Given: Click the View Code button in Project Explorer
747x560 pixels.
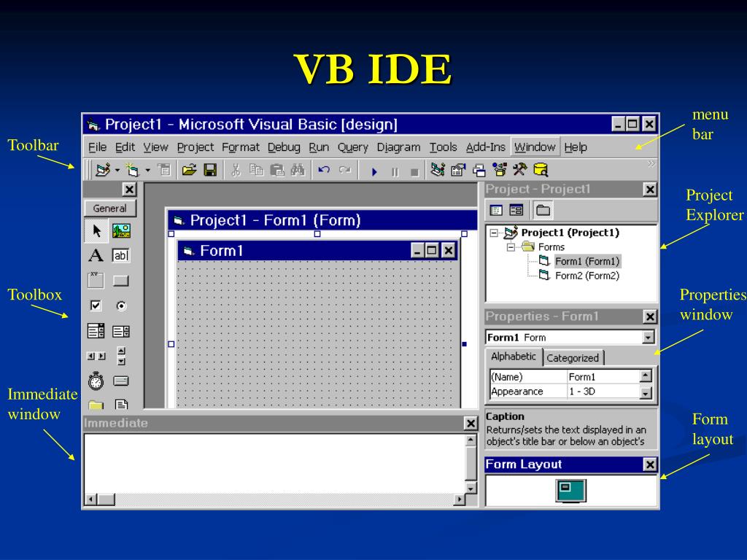Looking at the screenshot, I should [x=496, y=210].
